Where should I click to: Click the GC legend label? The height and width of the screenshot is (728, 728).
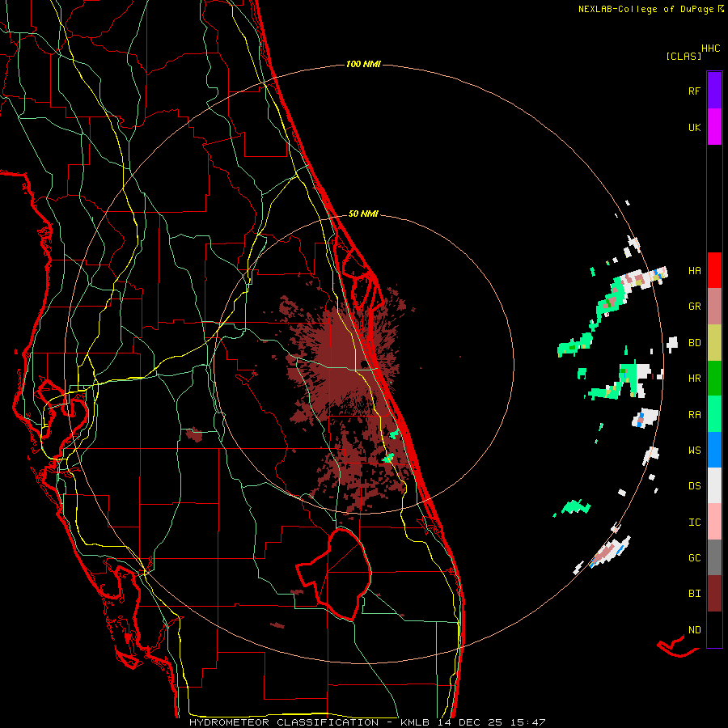click(694, 558)
